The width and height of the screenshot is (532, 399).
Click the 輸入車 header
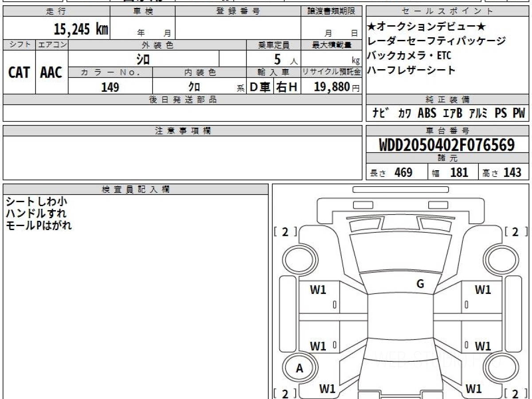pyautogui.click(x=274, y=72)
